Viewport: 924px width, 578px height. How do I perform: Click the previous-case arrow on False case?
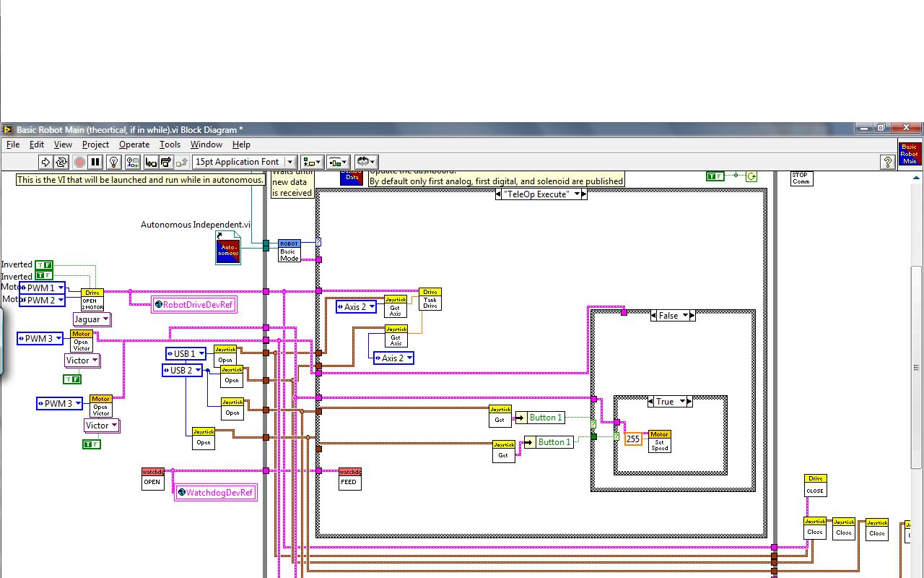coord(654,315)
